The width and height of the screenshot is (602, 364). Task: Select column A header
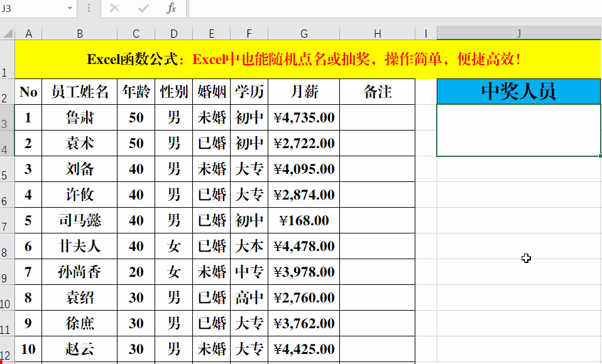click(28, 34)
